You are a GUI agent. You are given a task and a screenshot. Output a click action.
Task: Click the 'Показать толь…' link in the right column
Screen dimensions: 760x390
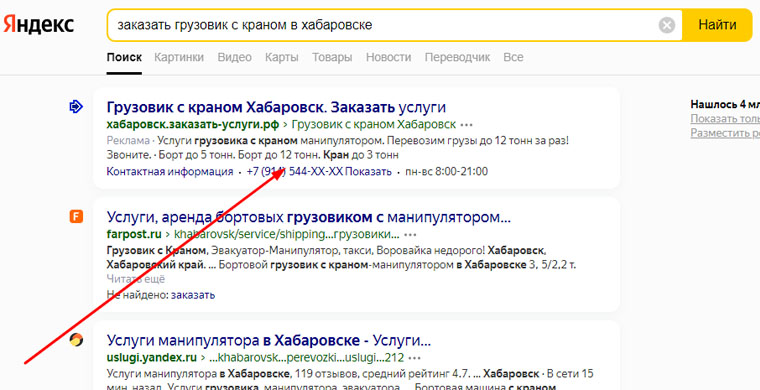(x=725, y=119)
